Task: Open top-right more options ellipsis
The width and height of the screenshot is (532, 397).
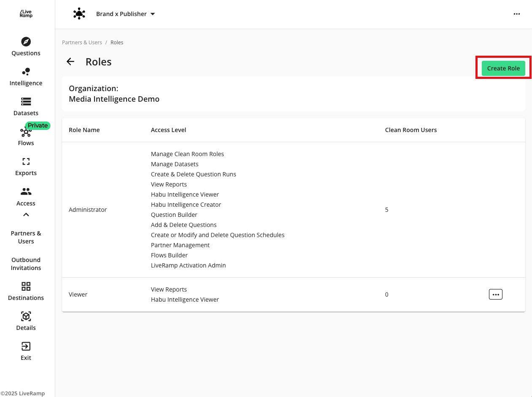Action: pyautogui.click(x=516, y=14)
